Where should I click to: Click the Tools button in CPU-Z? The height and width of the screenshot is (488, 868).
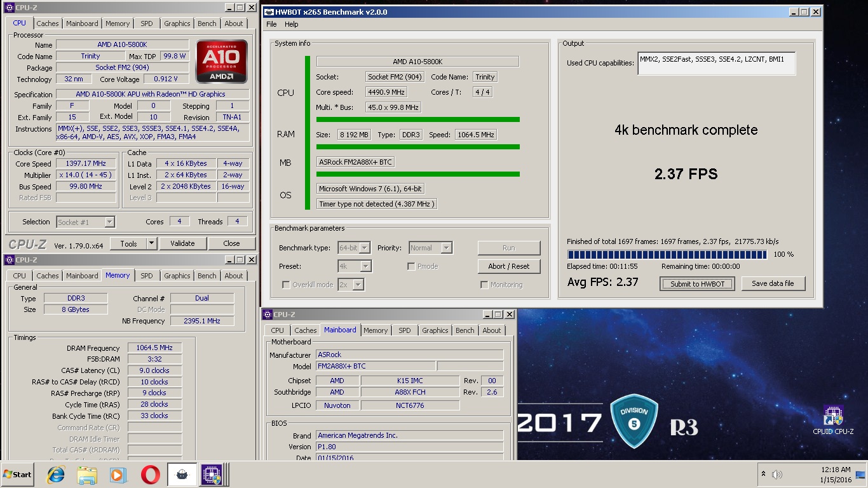tap(128, 243)
